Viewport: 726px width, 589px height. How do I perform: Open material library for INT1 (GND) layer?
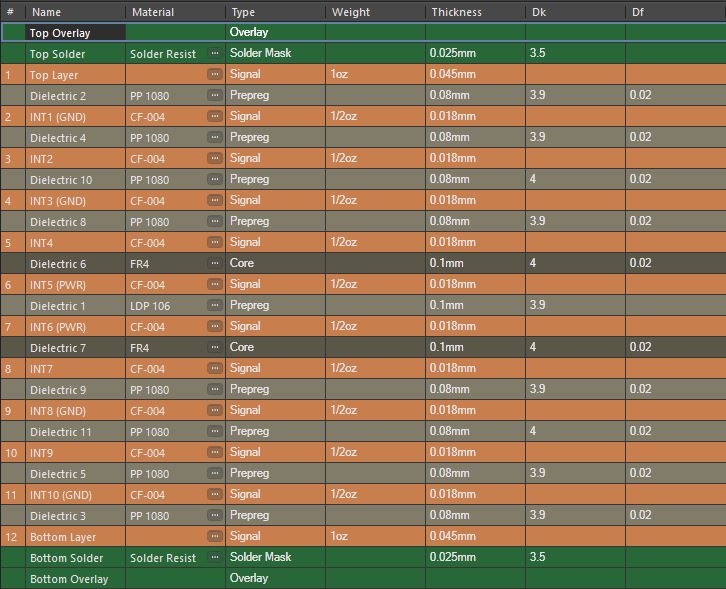point(214,117)
